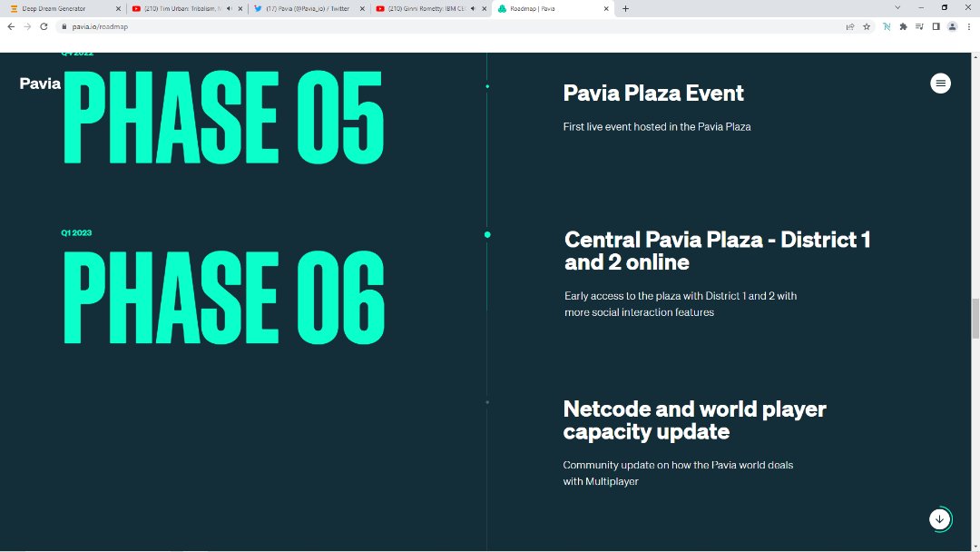Viewport: 980px width, 552px height.
Task: Open Chrome three-dot menu
Action: (x=969, y=27)
